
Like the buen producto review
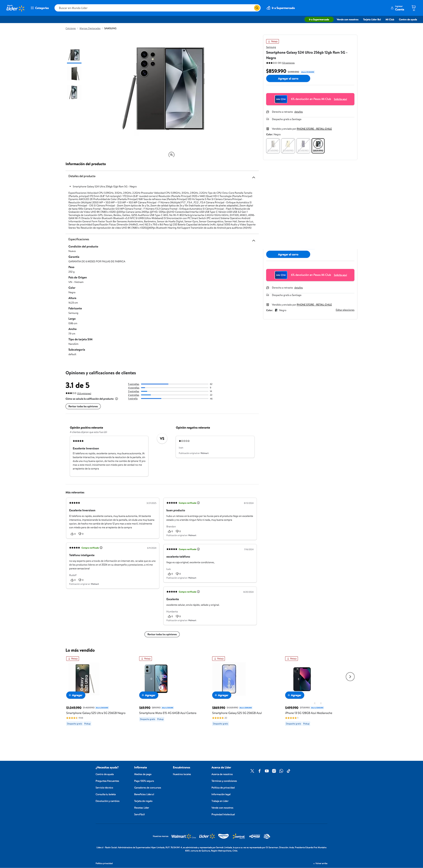pos(170,531)
